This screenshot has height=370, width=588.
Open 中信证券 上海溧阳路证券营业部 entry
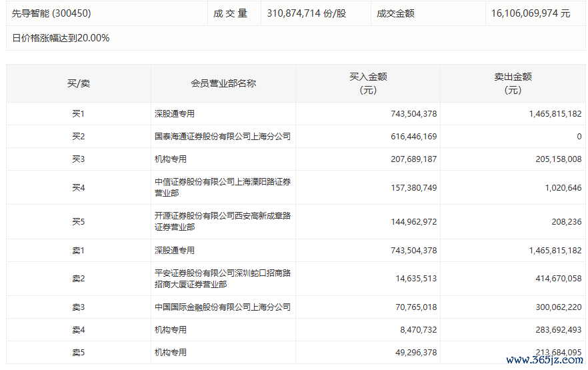tap(223, 187)
